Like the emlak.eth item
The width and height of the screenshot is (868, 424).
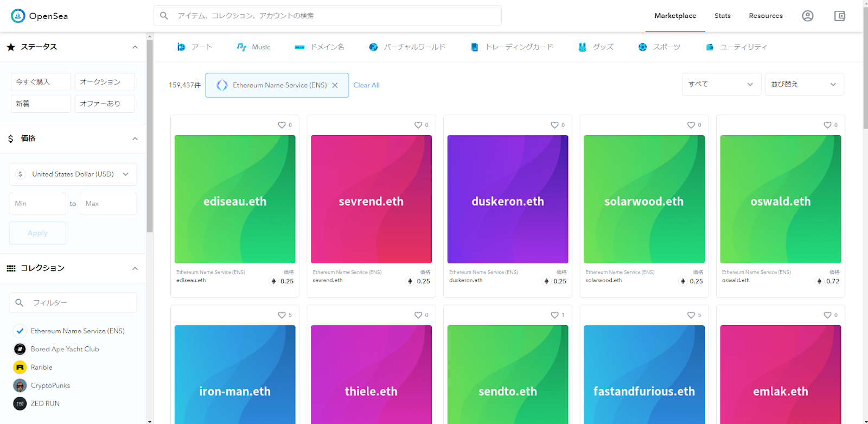[x=827, y=315]
